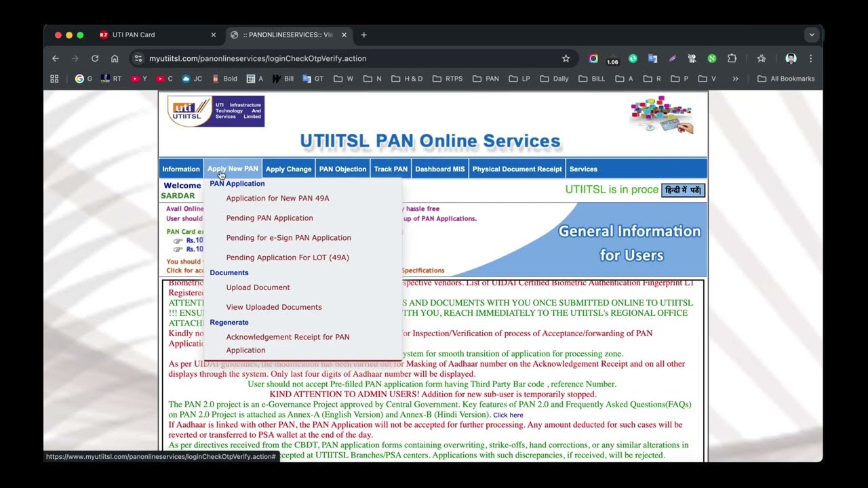Open the BILL bookmarks folder

[592, 79]
